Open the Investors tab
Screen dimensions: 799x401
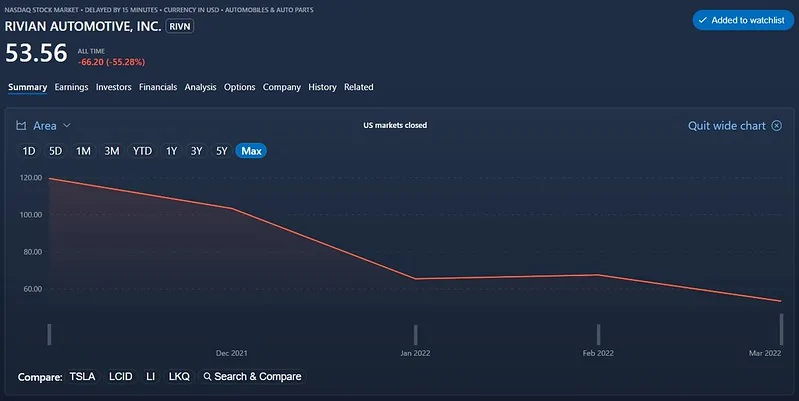(114, 87)
